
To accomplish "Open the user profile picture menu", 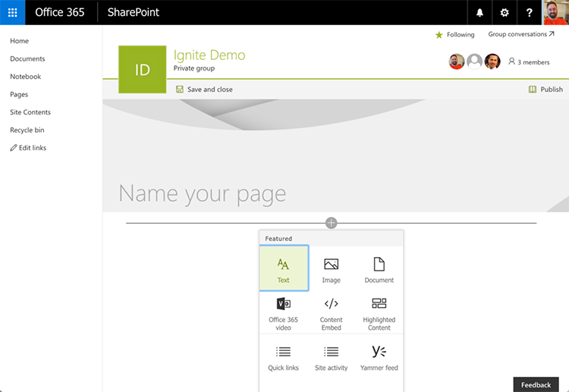I will tap(555, 12).
